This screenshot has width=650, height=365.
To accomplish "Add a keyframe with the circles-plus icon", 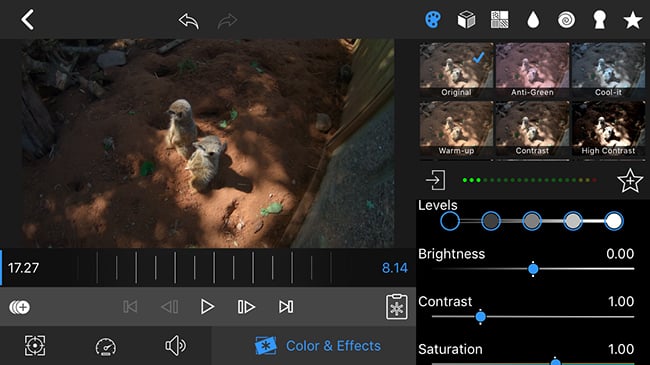I will pyautogui.click(x=19, y=307).
